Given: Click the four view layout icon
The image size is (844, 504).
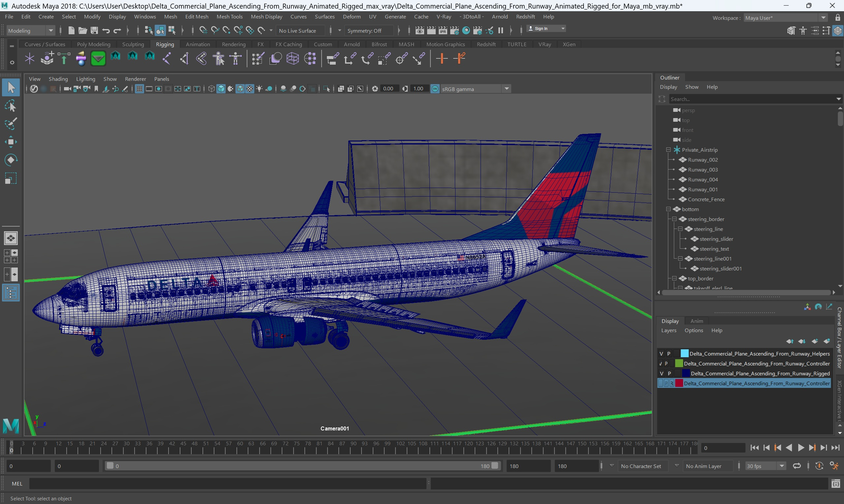Looking at the screenshot, I should (x=11, y=256).
